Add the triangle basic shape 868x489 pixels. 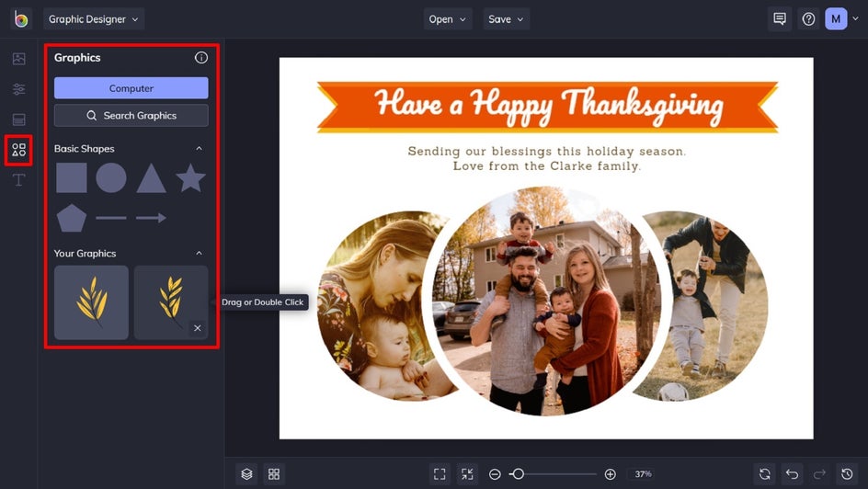(x=151, y=178)
